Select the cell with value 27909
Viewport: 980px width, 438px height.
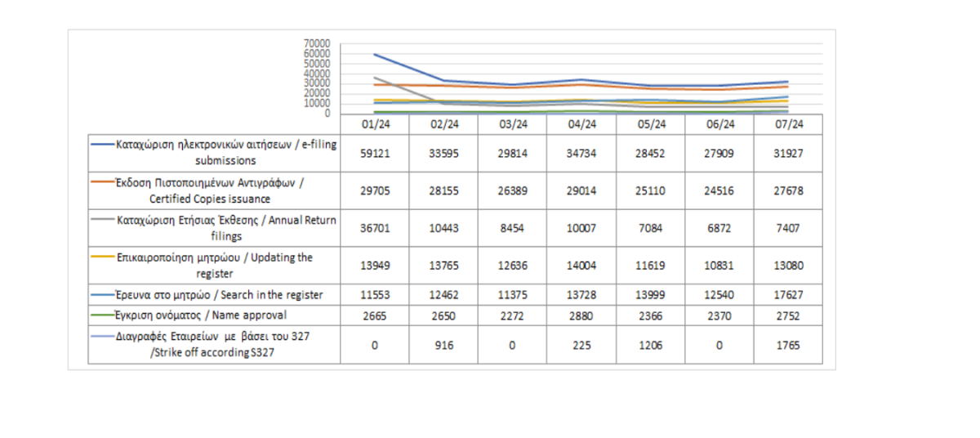(x=719, y=153)
